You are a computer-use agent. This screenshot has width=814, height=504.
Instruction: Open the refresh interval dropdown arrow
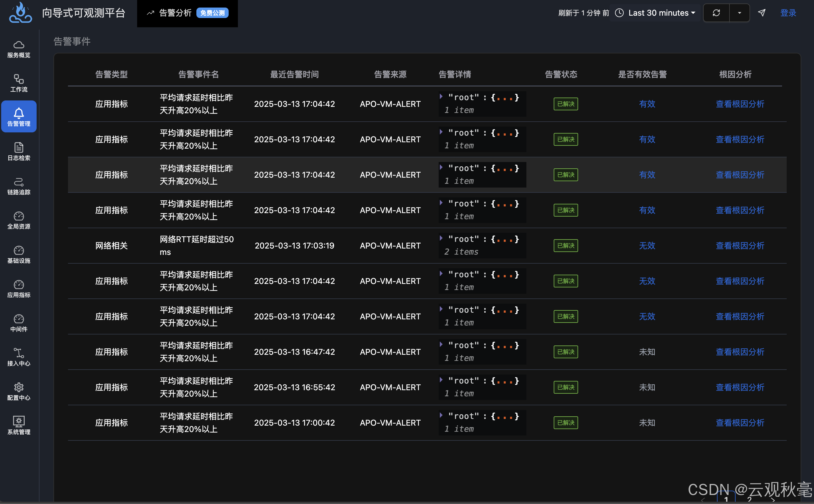(739, 13)
